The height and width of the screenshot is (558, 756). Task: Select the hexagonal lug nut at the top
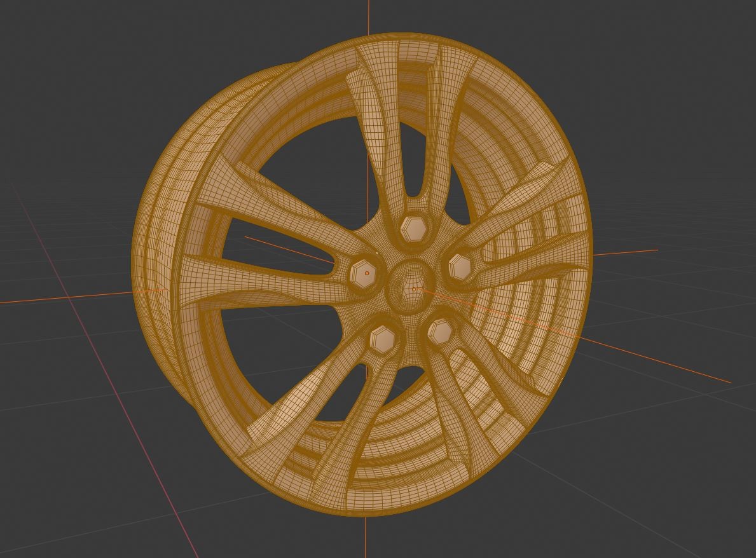pyautogui.click(x=412, y=229)
